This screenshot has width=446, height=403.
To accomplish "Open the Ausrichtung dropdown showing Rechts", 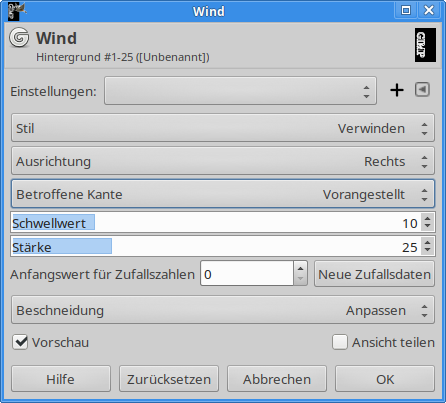I will coord(223,161).
